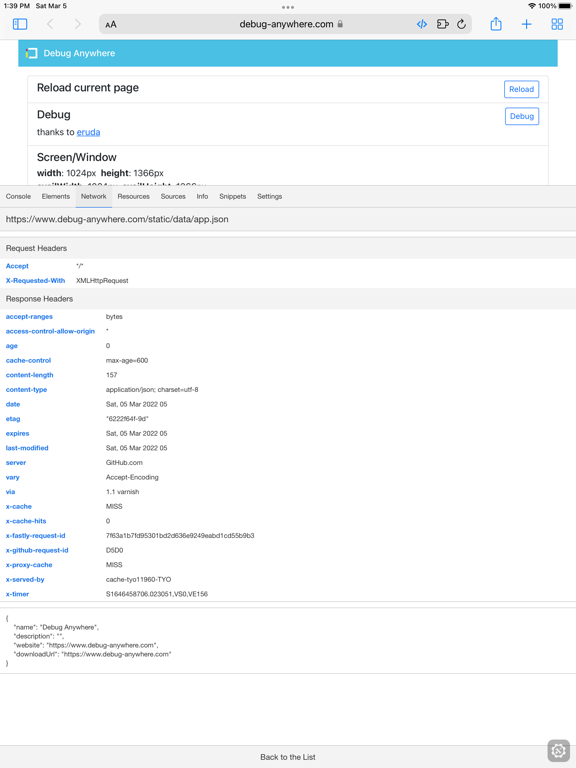The width and height of the screenshot is (576, 768).
Task: Go back with the left arrow
Action: [x=50, y=24]
